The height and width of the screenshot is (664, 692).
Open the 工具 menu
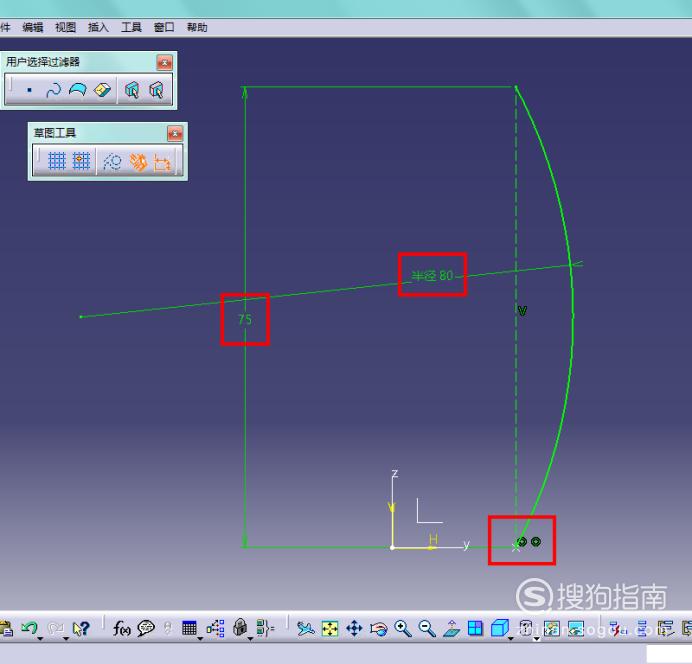click(131, 27)
